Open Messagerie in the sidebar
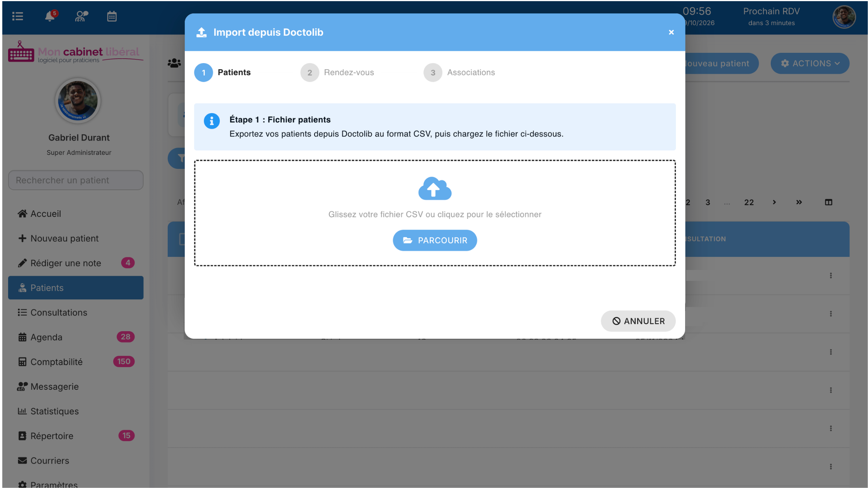The height and width of the screenshot is (488, 868). click(x=76, y=387)
